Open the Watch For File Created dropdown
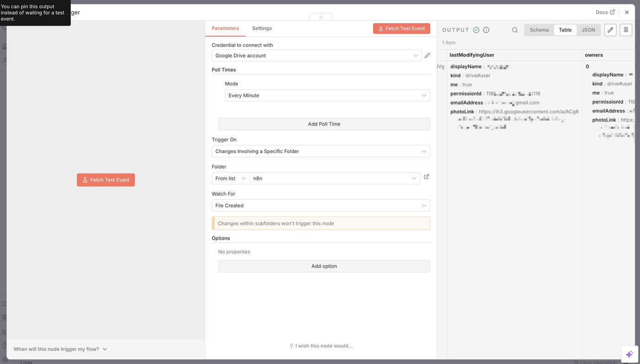 point(320,206)
